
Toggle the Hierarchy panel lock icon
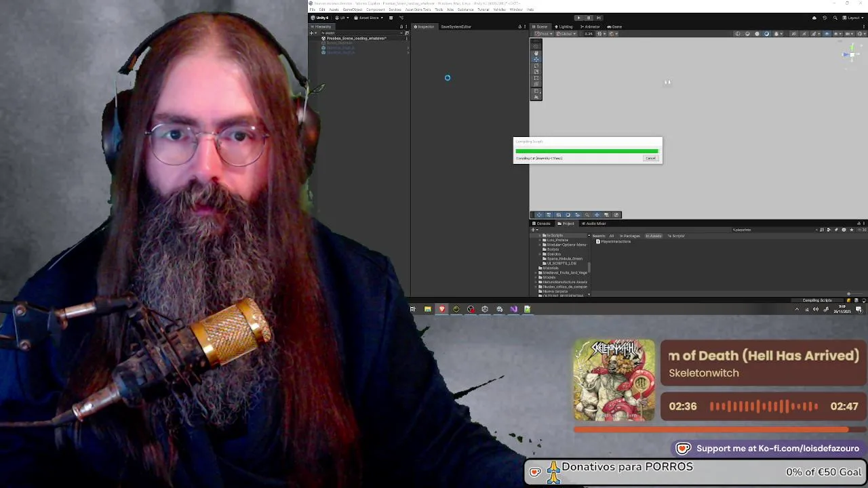pyautogui.click(x=401, y=26)
